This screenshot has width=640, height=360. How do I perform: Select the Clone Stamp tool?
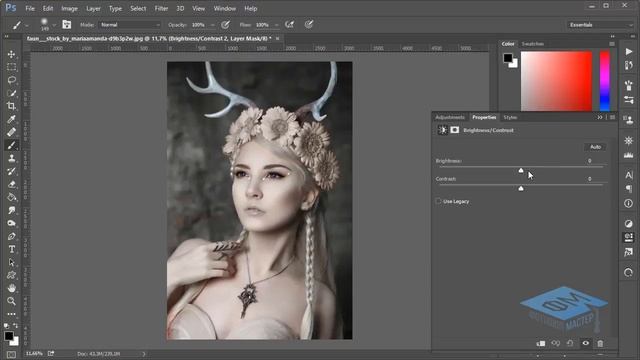click(x=11, y=158)
